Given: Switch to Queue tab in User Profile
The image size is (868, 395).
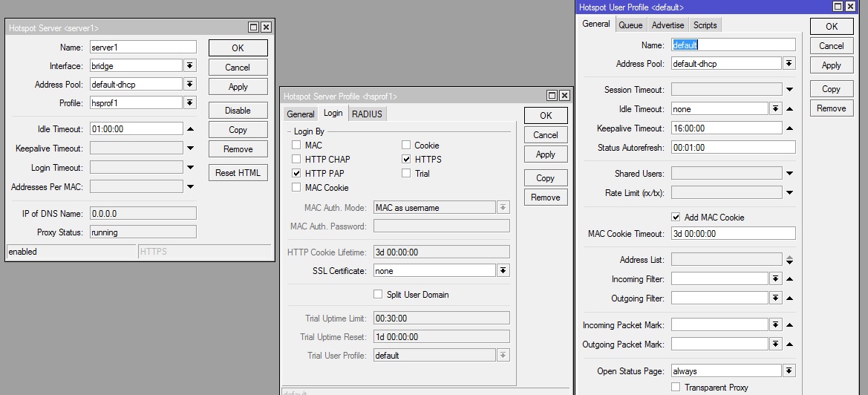Looking at the screenshot, I should click(630, 25).
